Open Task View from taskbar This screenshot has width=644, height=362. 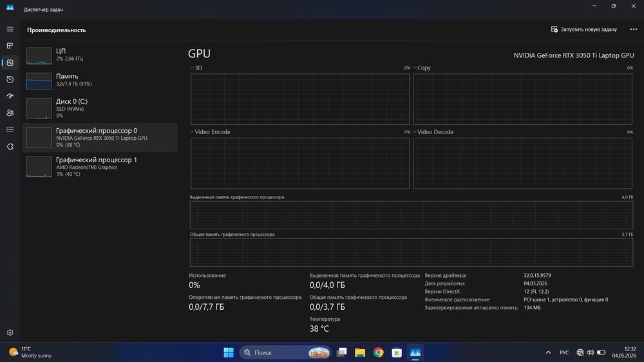click(x=341, y=352)
